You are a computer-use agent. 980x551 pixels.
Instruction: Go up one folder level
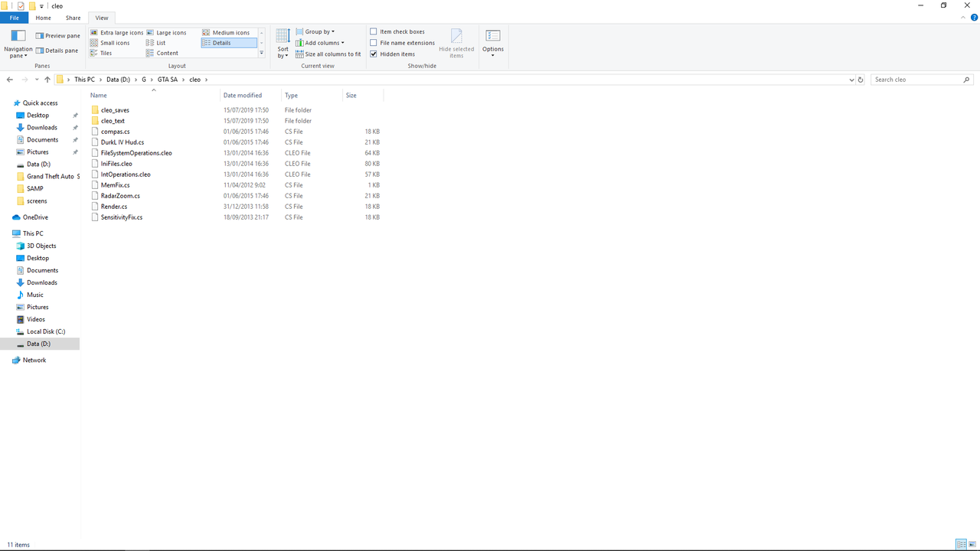pyautogui.click(x=47, y=80)
